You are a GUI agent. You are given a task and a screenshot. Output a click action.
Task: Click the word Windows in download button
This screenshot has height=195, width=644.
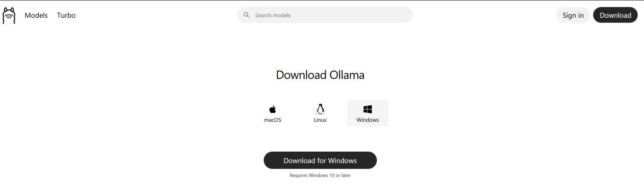(x=342, y=160)
